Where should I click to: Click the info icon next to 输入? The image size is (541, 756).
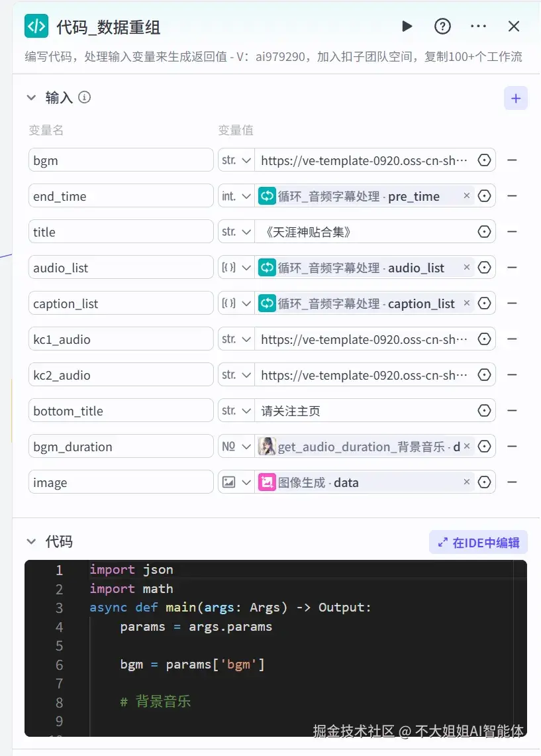click(84, 97)
